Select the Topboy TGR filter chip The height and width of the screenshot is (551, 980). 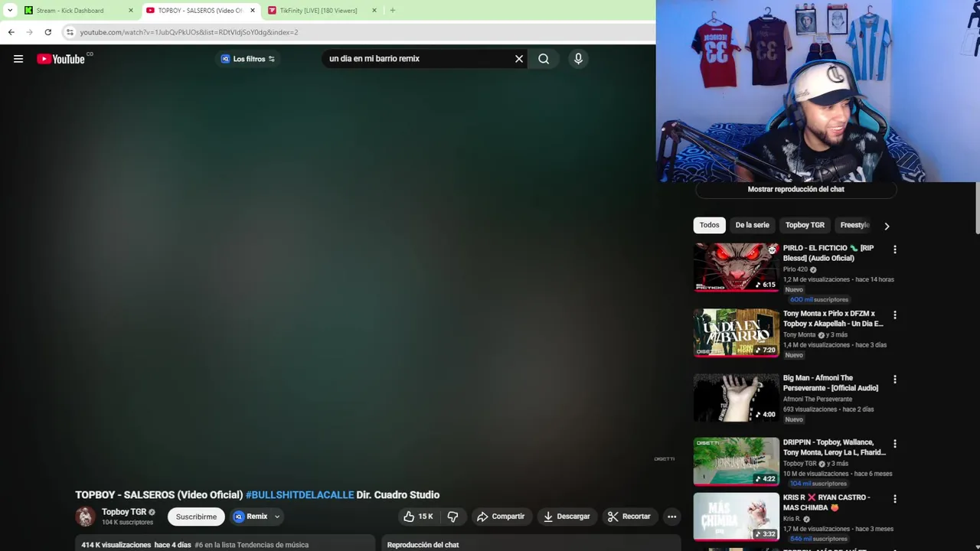(805, 225)
